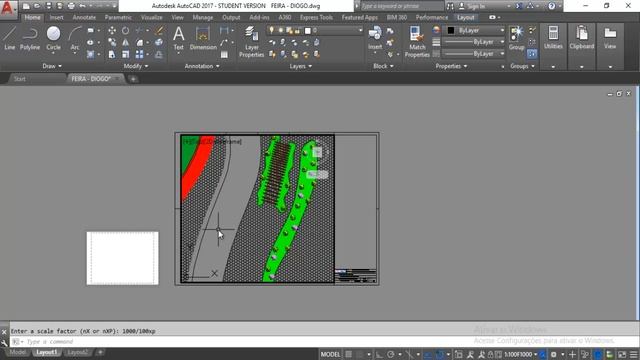Expand the Modify panel dropdown
Image resolution: width=640 pixels, height=360 pixels.
point(136,66)
